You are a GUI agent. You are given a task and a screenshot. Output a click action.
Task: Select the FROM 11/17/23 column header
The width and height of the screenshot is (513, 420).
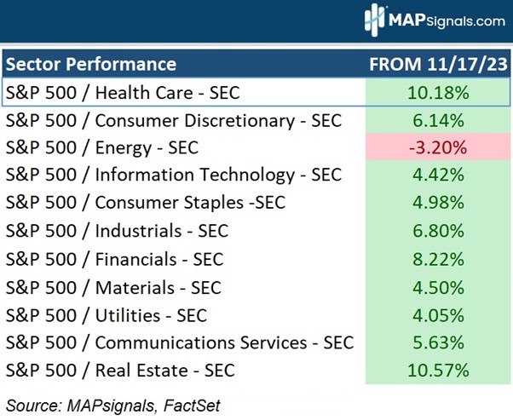[x=435, y=64]
